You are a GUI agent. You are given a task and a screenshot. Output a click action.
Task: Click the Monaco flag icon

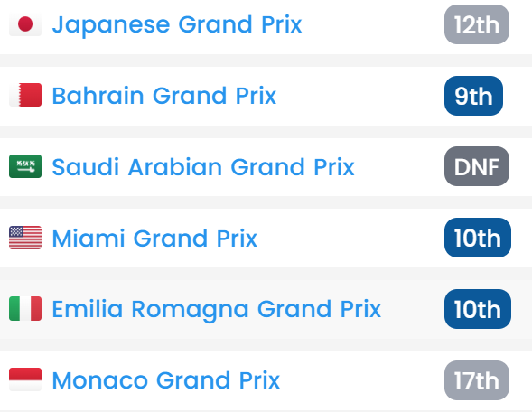pos(25,379)
